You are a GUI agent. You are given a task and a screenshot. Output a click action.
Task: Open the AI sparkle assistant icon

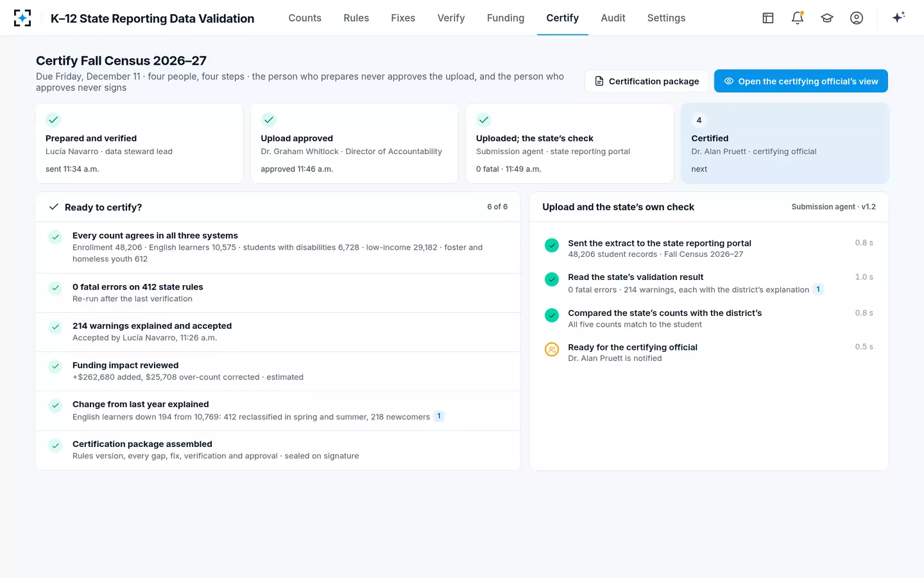[898, 17]
